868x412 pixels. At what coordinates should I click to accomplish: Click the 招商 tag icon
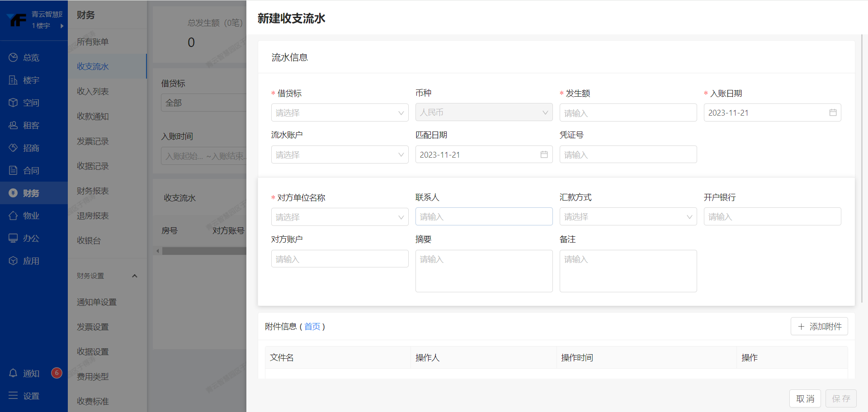point(13,148)
